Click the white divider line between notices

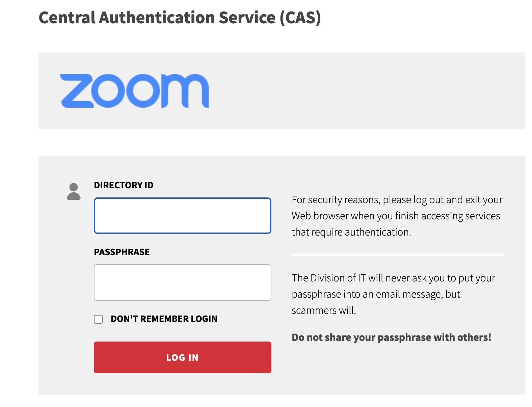(397, 255)
